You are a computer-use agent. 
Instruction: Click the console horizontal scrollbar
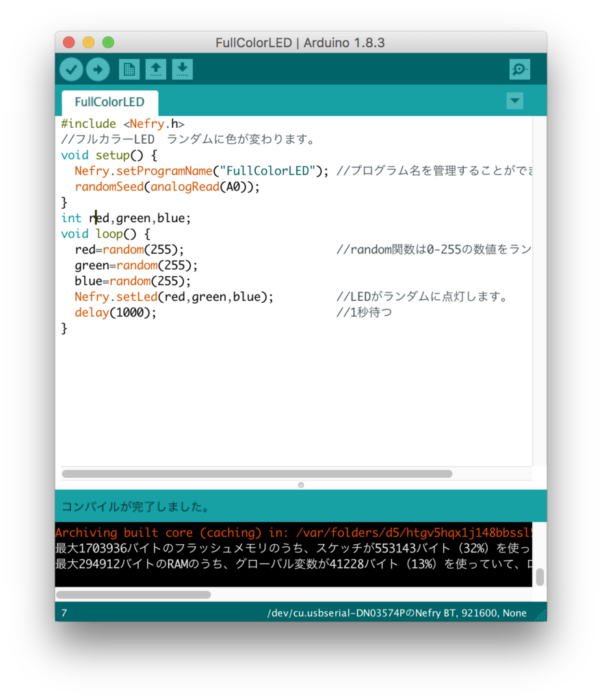[133, 595]
